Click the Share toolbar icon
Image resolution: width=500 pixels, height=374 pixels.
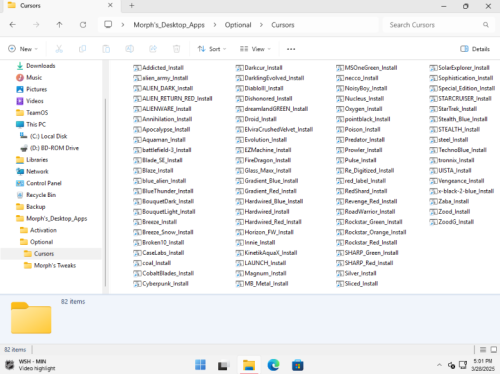[x=153, y=49]
